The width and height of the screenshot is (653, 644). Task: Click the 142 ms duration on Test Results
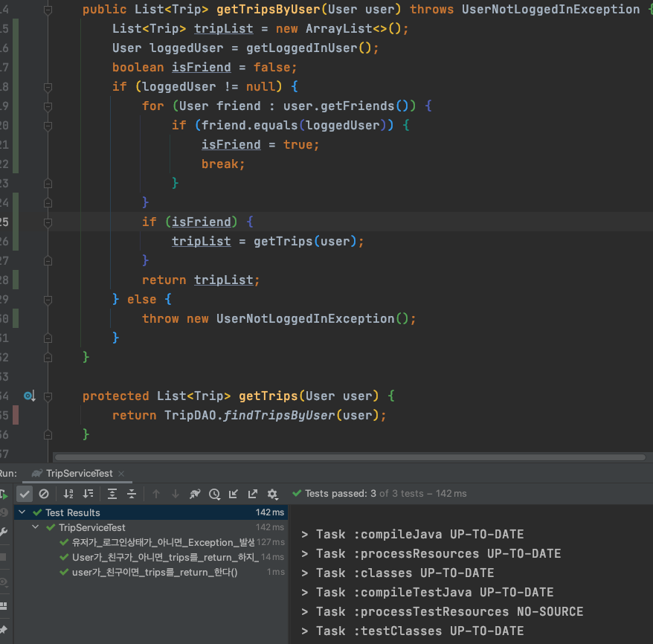pos(270,512)
